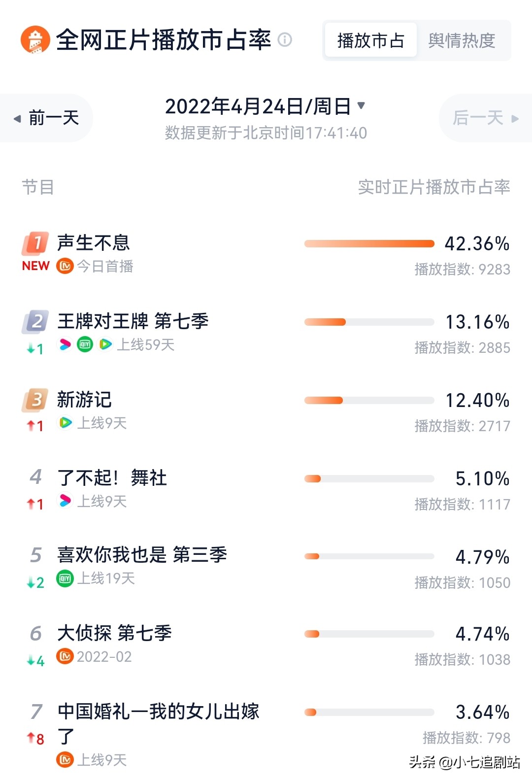Viewport: 532px width, 781px height.
Task: Tap Youku icon under 了不起！舞社
Action: pyautogui.click(x=65, y=501)
